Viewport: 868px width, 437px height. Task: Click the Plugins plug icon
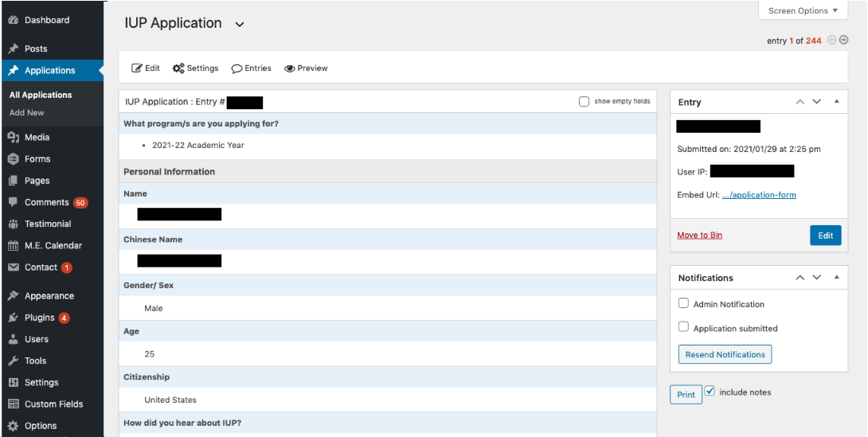tap(14, 318)
